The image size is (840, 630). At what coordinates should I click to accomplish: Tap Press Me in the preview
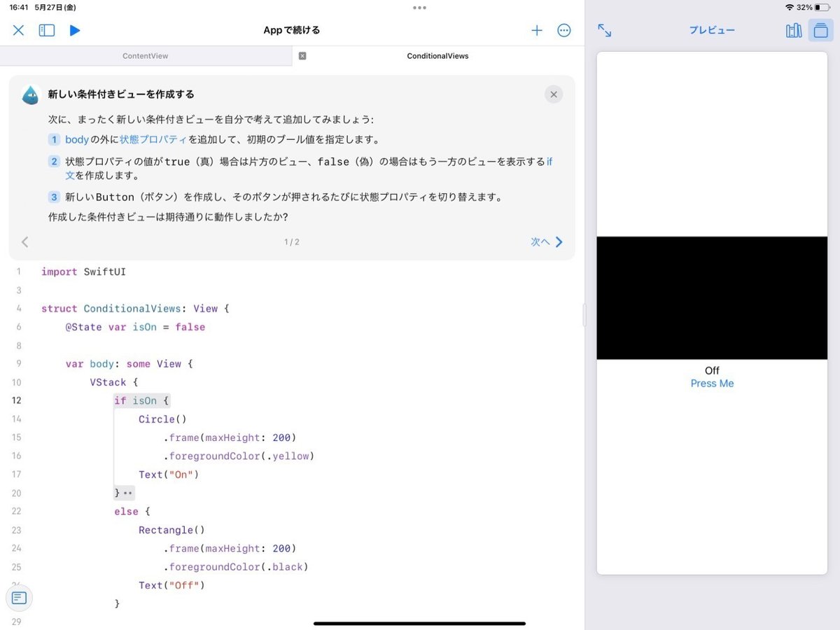[712, 384]
